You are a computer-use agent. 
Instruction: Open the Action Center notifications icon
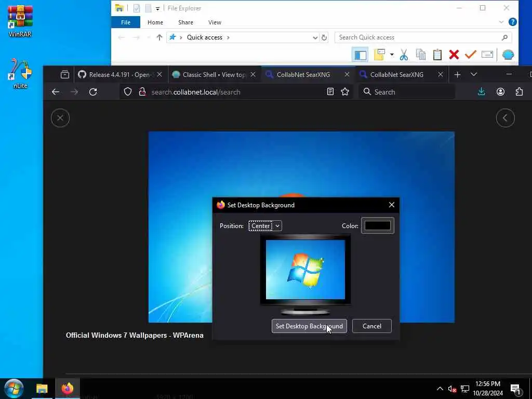[x=516, y=390]
